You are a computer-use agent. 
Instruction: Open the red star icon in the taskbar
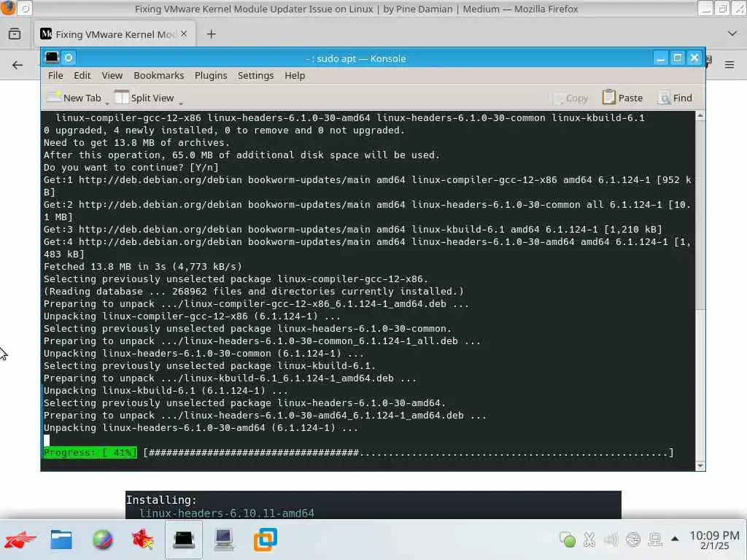(x=142, y=540)
